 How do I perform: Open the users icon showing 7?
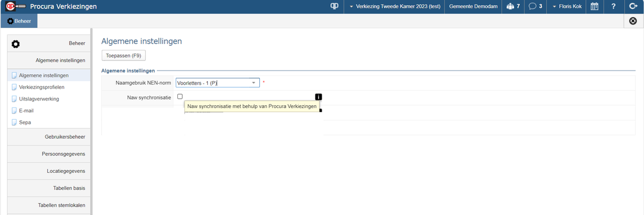(x=513, y=6)
